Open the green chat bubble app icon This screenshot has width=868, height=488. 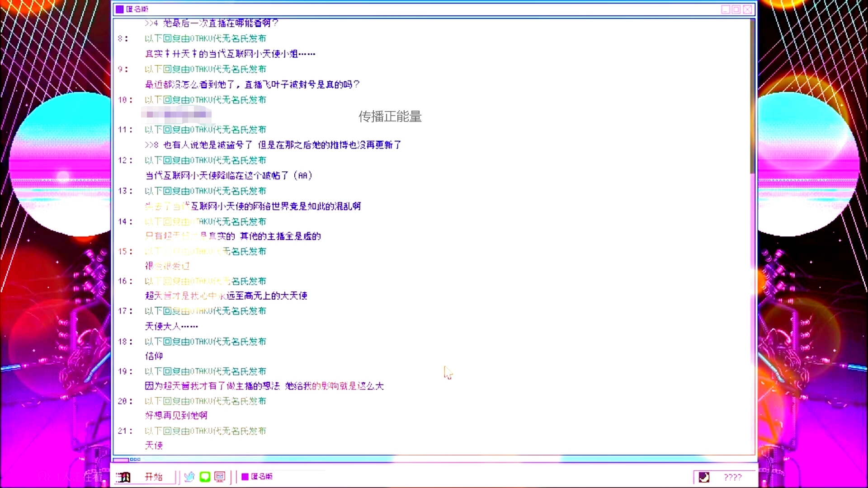point(205,477)
